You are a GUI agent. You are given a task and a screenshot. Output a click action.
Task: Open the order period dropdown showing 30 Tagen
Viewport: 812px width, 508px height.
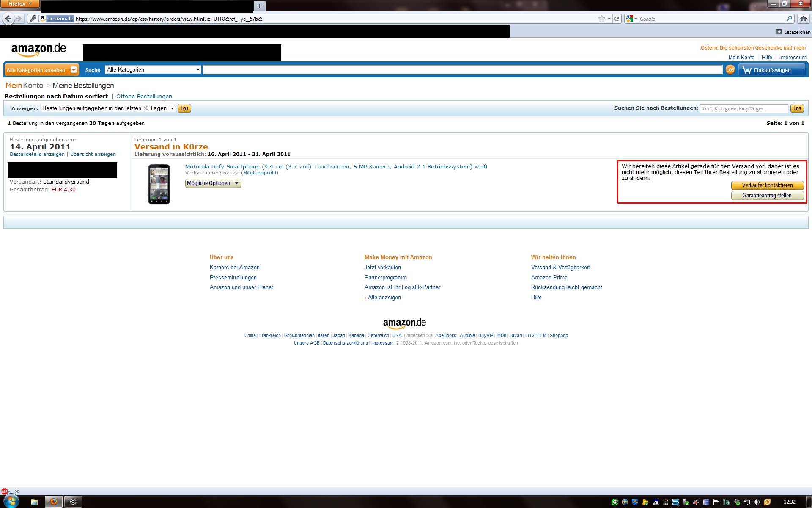(x=108, y=108)
